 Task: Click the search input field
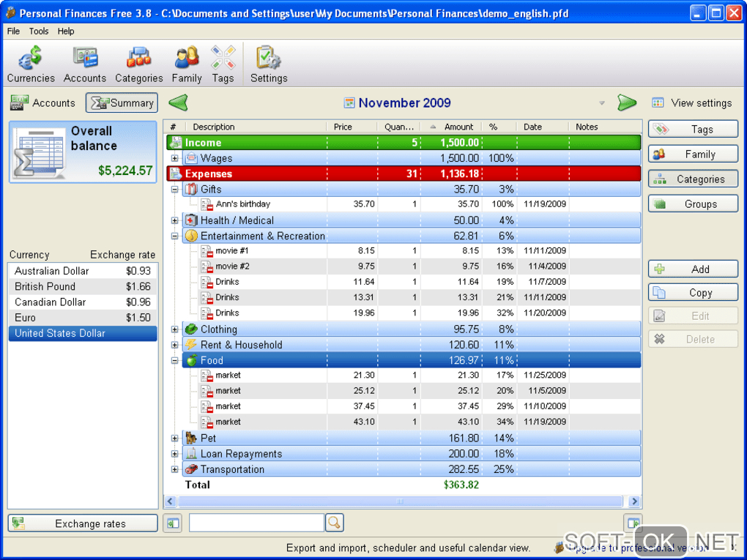(257, 523)
